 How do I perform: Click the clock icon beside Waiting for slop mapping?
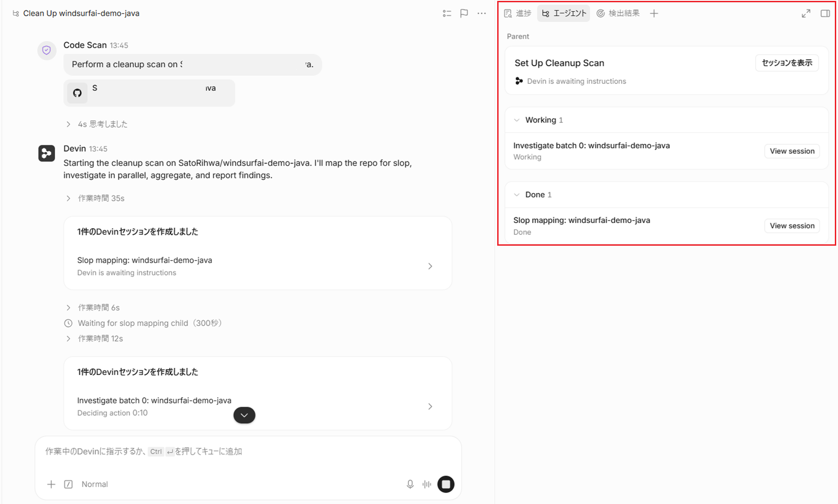point(68,323)
